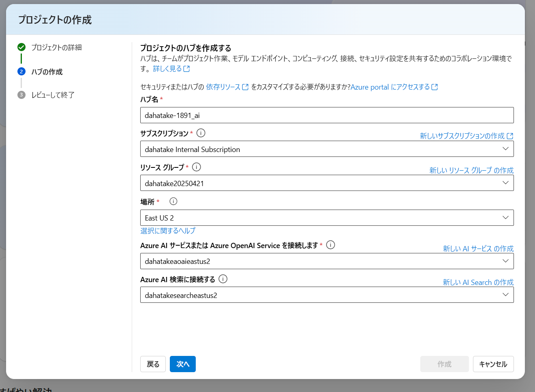Open Azure portal にアクセスする link
535x392 pixels.
coord(390,87)
